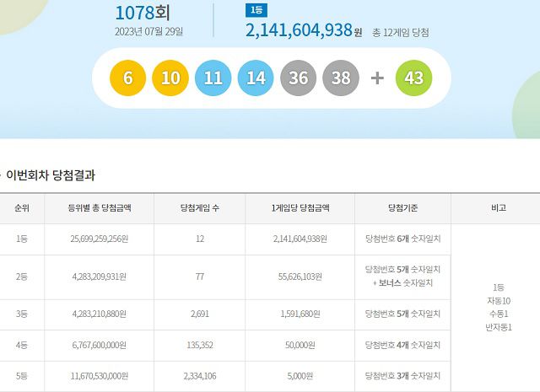Click the 2,141,604,938원 prize amount
This screenshot has height=392, width=540.
pyautogui.click(x=299, y=31)
